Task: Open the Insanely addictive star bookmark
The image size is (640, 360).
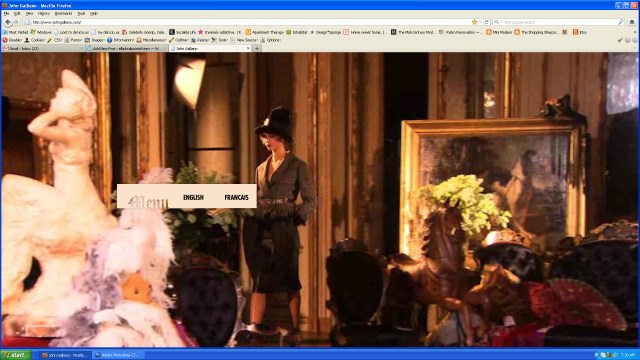Action: (x=220, y=32)
